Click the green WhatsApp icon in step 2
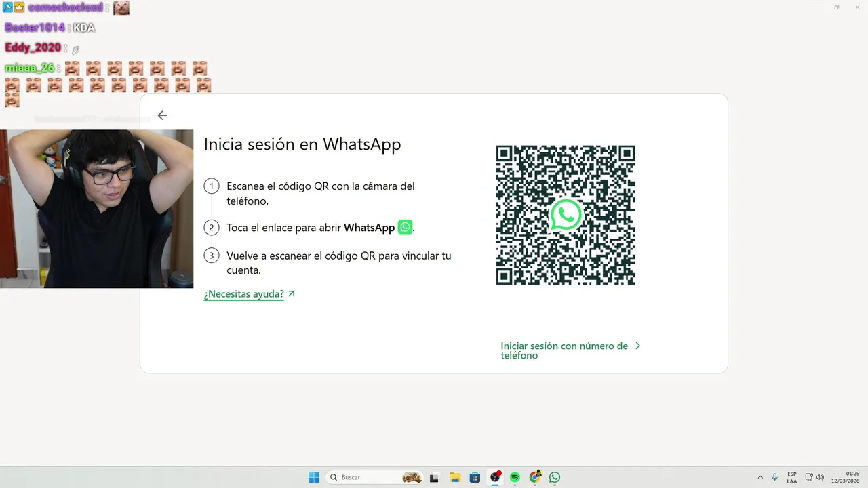 click(405, 227)
